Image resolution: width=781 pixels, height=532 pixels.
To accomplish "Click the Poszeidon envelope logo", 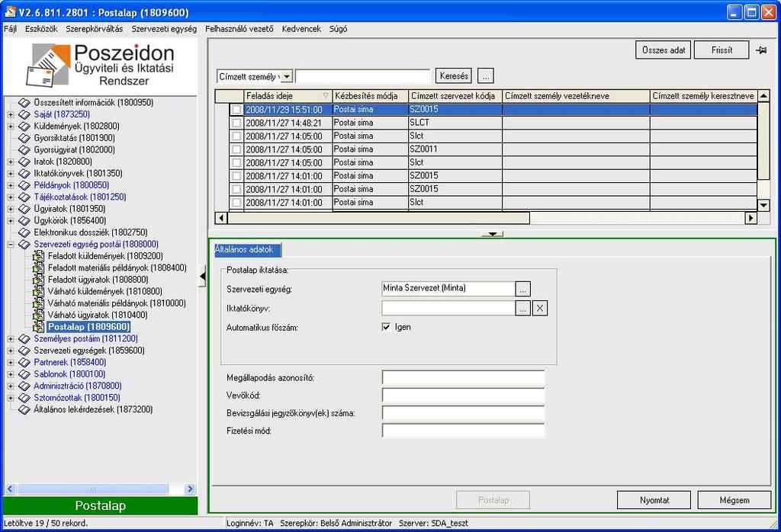I will pos(47,65).
